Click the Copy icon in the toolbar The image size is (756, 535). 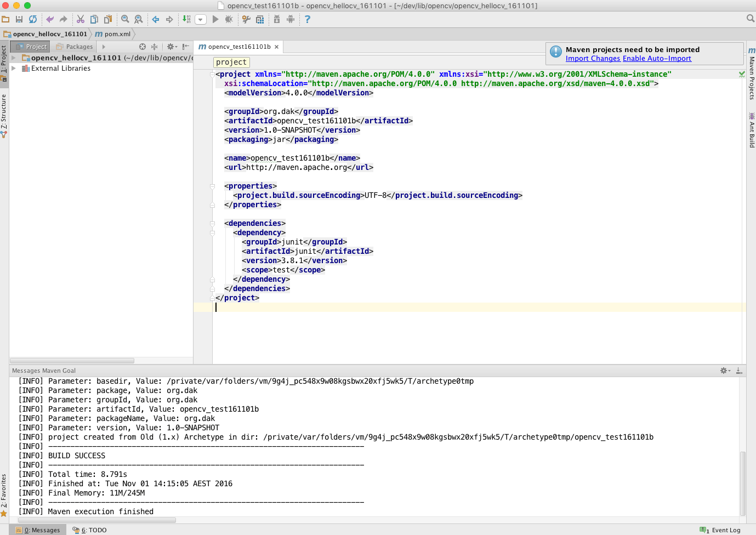click(x=94, y=19)
